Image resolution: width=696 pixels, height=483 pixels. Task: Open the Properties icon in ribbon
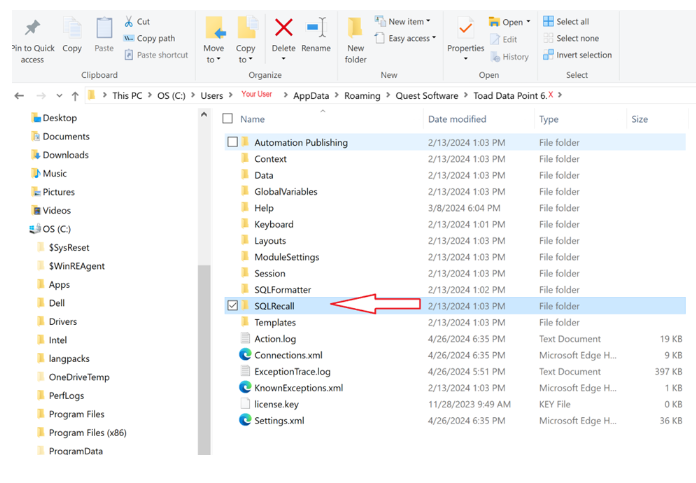(x=465, y=28)
